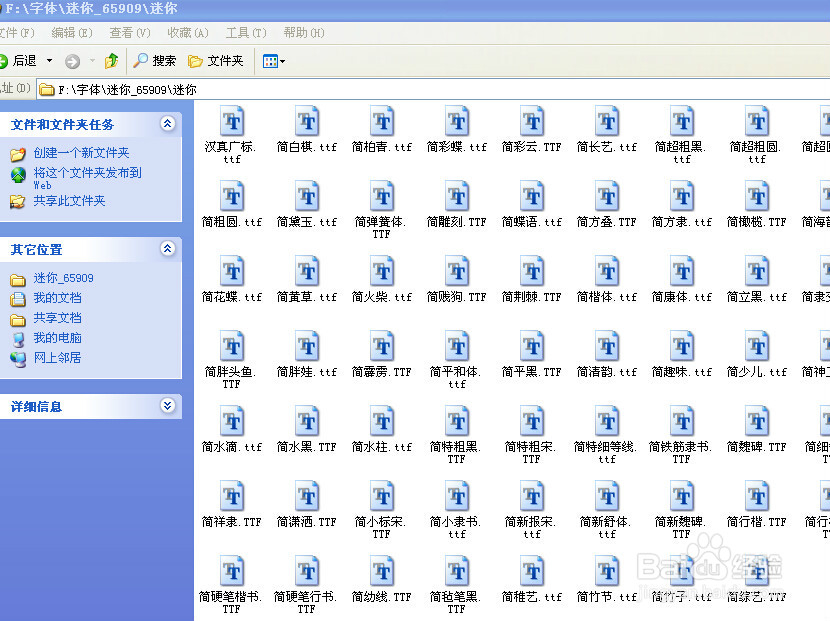830x621 pixels.
Task: Open 共享文档 link
Action: pos(57,318)
